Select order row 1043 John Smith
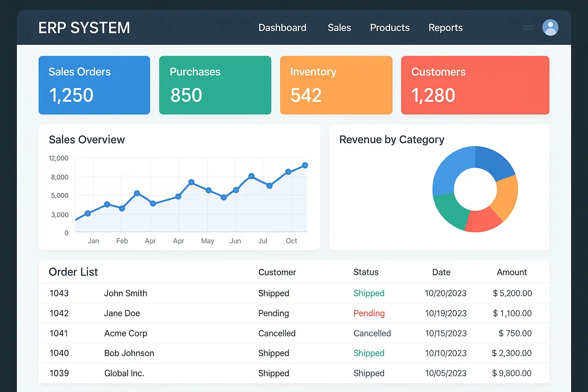Image resolution: width=588 pixels, height=392 pixels. (126, 293)
